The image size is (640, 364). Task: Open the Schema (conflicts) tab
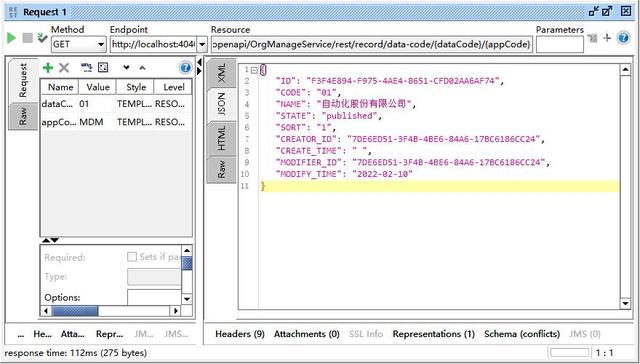[x=522, y=334]
